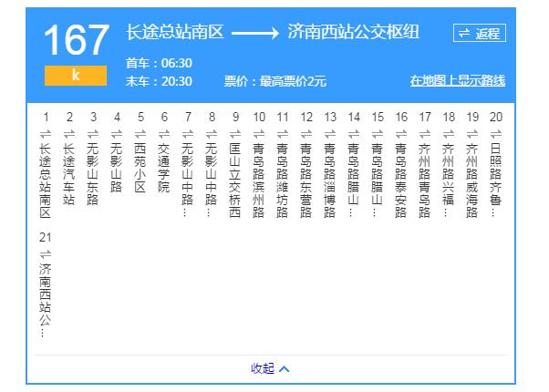The width and height of the screenshot is (549, 392).
Task: Click transfer arrows icon above stop 13
Action: (x=330, y=134)
